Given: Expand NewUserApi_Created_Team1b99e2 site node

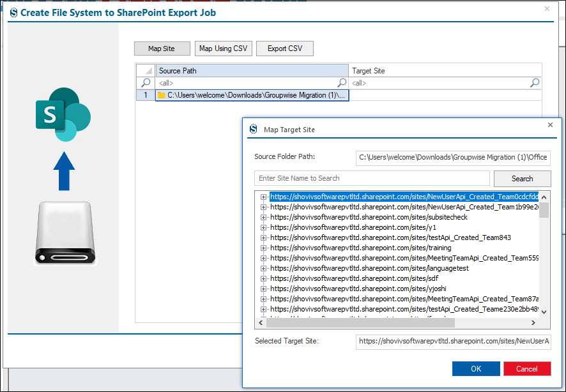Looking at the screenshot, I should (263, 207).
